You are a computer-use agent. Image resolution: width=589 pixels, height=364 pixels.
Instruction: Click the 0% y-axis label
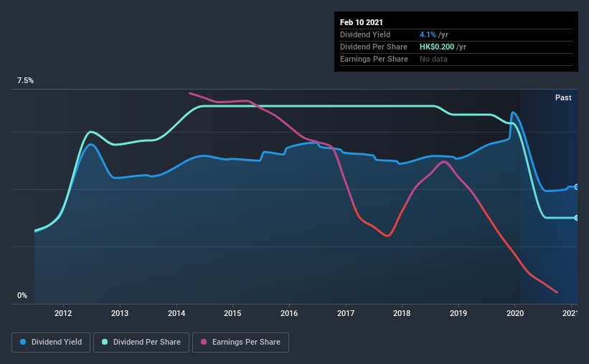point(22,296)
